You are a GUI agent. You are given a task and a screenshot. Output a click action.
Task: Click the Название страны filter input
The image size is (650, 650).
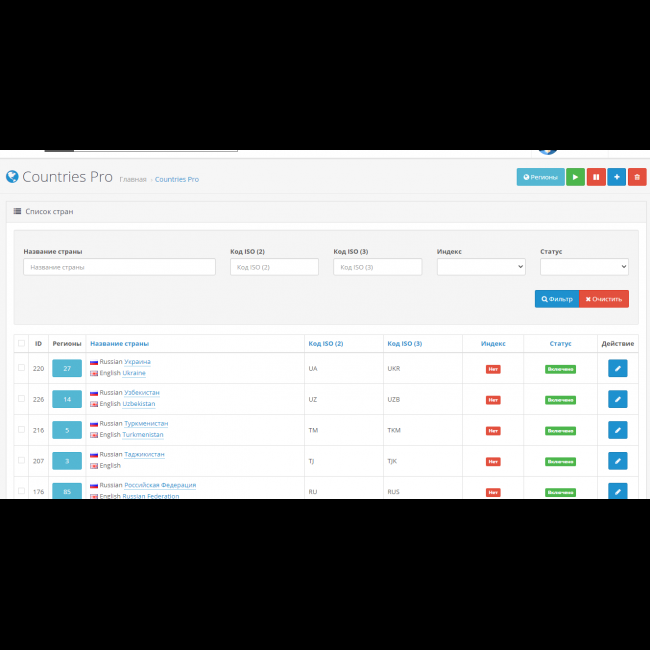[119, 267]
